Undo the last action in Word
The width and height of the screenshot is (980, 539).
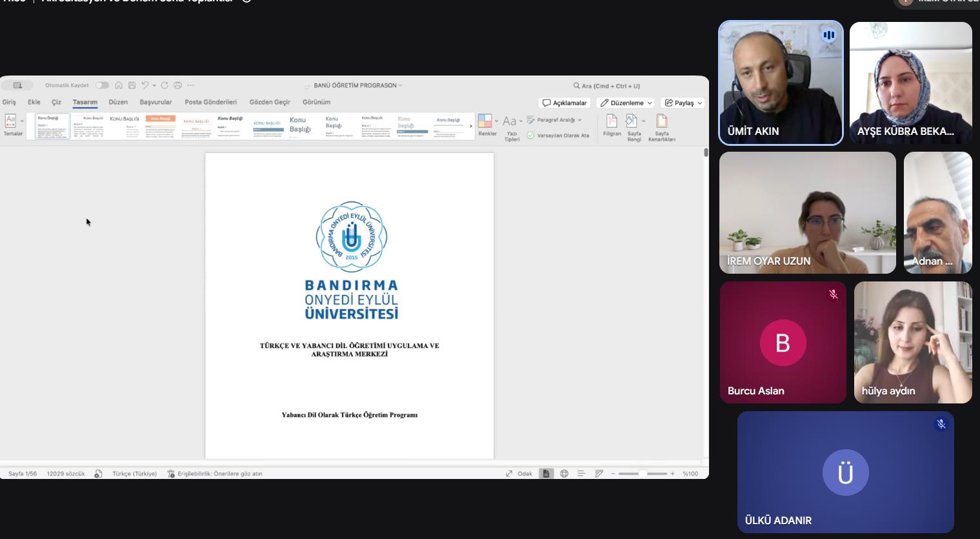coord(145,85)
